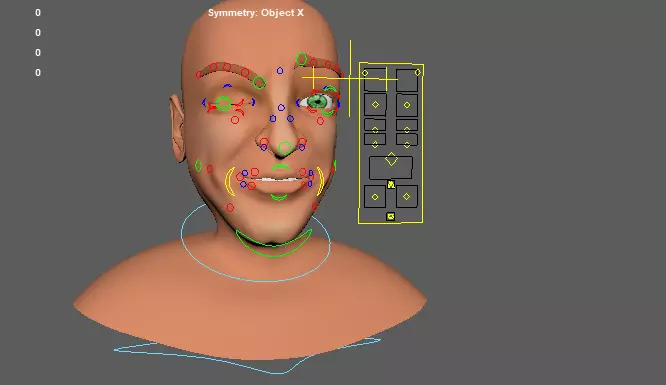666x385 pixels.
Task: Pick the outermost red circle on closed-eye brow
Action: pyautogui.click(x=199, y=75)
